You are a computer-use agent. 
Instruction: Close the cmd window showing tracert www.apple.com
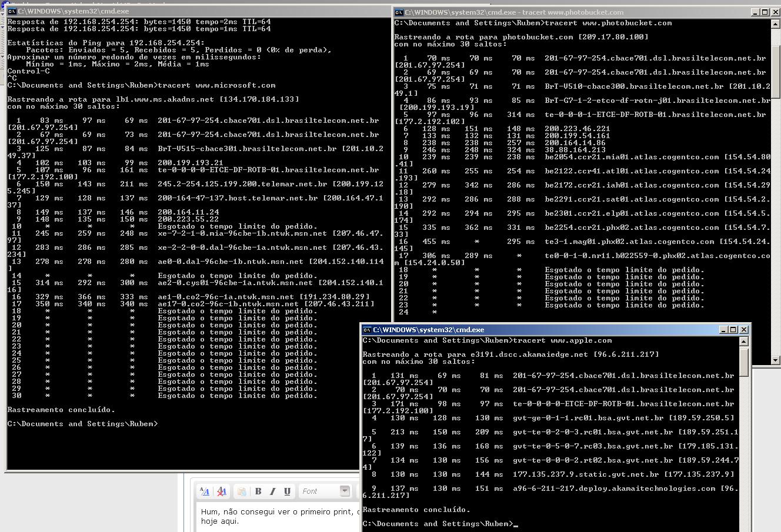tap(744, 330)
